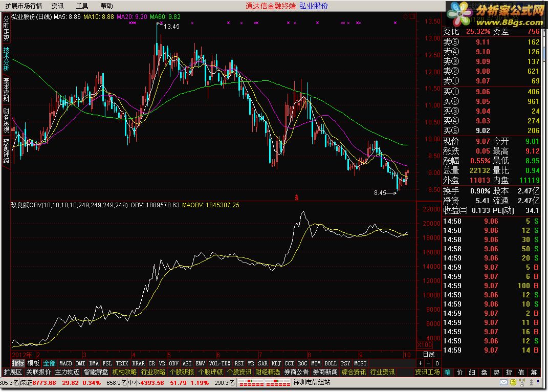This screenshot has width=549, height=392.
Task: Switch to the 技术分析 side tab
Action: (x=6, y=59)
